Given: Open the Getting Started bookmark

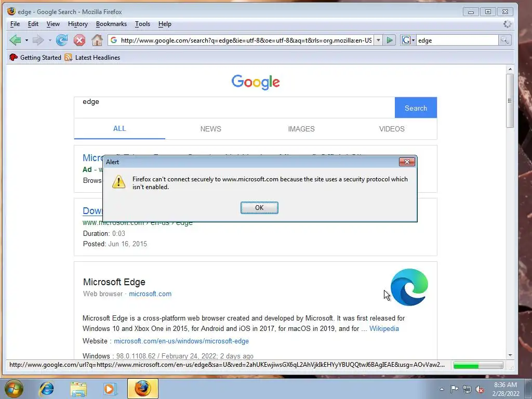Looking at the screenshot, I should pyautogui.click(x=35, y=57).
